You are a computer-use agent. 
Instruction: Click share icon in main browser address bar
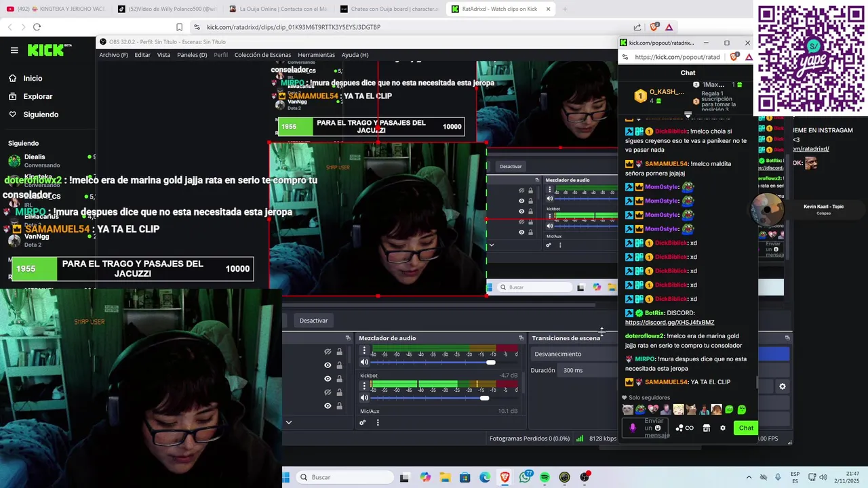pos(637,27)
